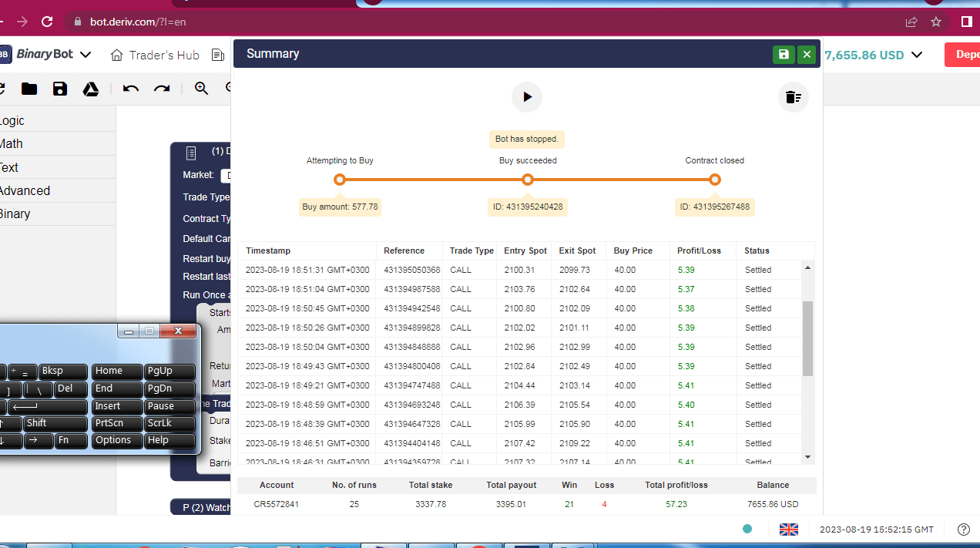Image resolution: width=980 pixels, height=548 pixels.
Task: Save the bot with the toolbar disk icon
Action: [60, 89]
